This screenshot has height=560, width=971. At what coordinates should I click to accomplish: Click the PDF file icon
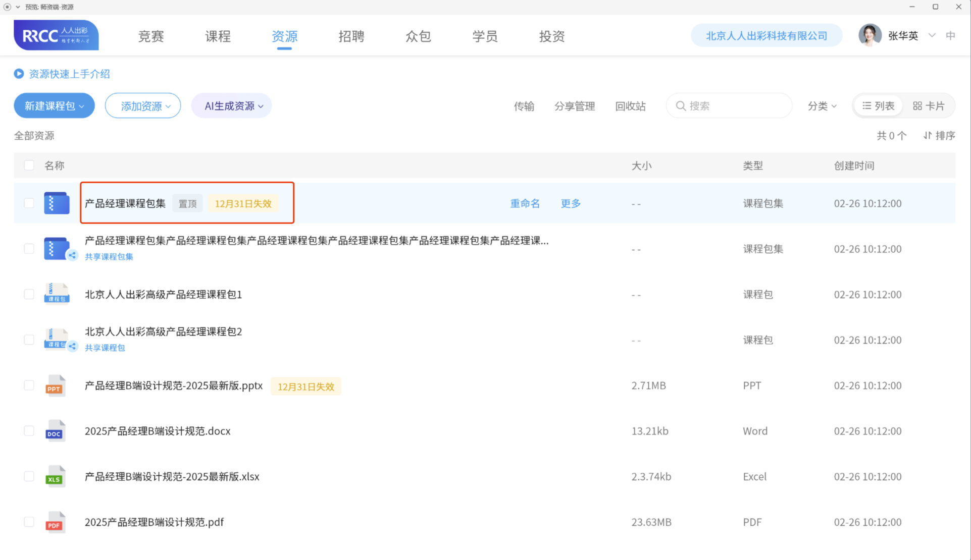point(55,522)
